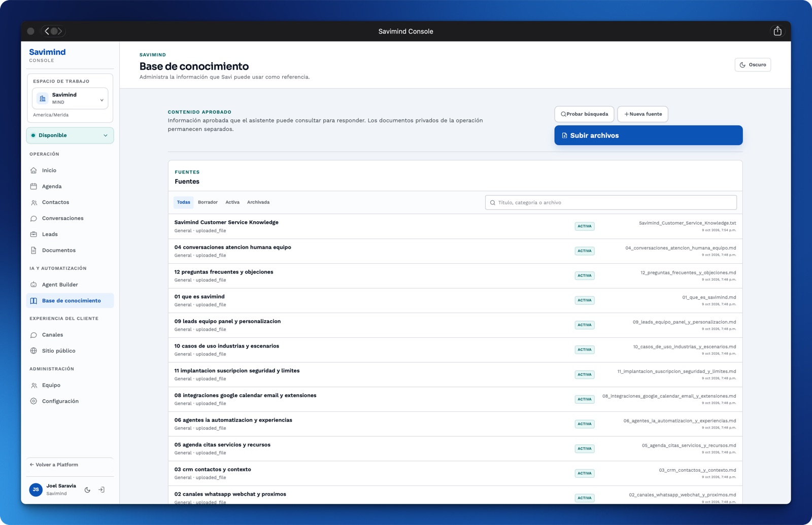Expand the Savimind workspace selector
Image resolution: width=812 pixels, height=525 pixels.
point(70,98)
